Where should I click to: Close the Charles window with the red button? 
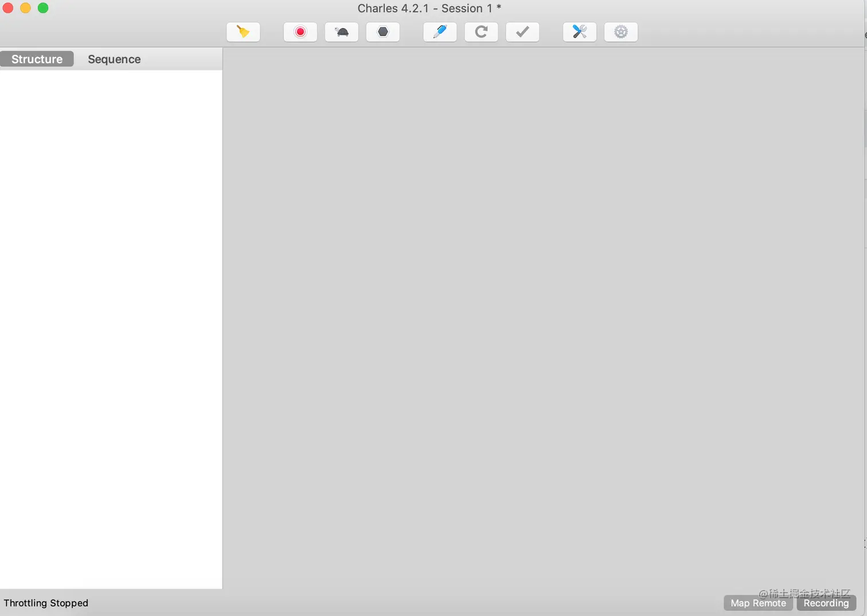(x=8, y=8)
